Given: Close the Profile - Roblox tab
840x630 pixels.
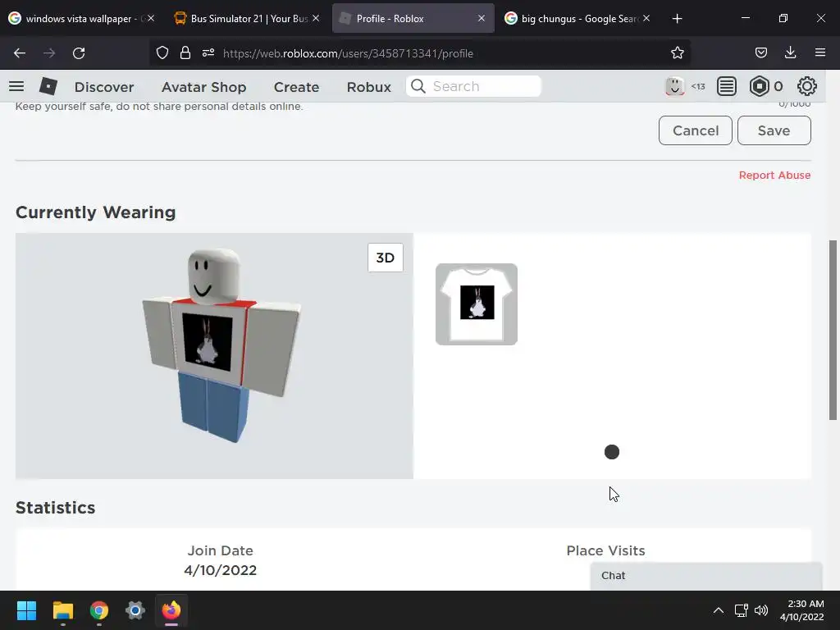Looking at the screenshot, I should [x=481, y=18].
